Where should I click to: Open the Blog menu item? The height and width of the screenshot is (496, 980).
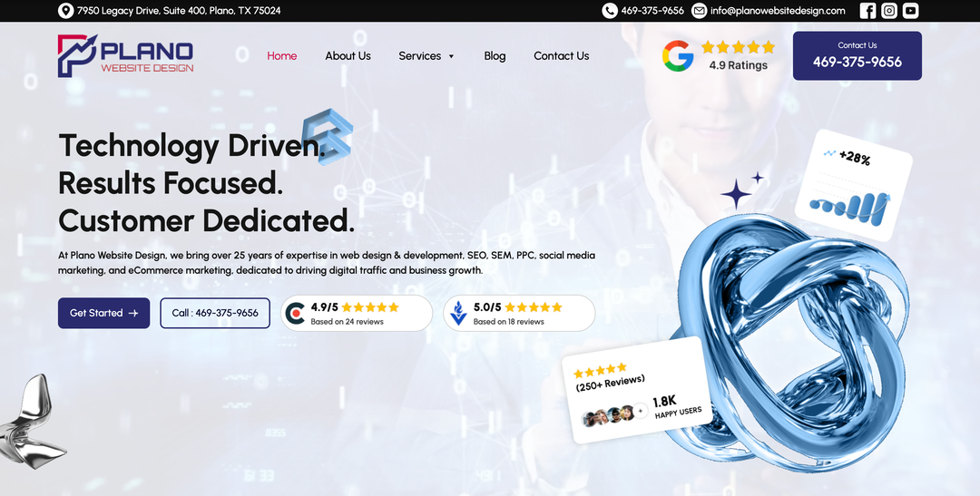pos(495,55)
